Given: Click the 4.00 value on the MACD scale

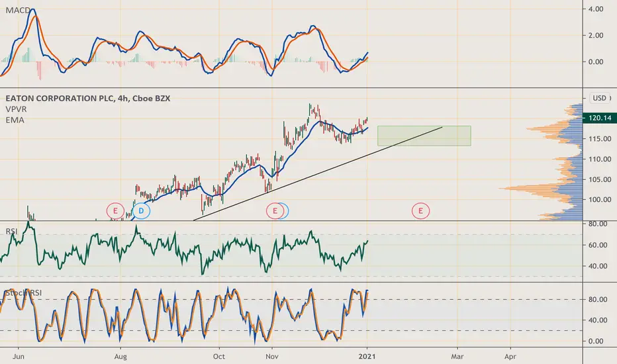Looking at the screenshot, I should coord(596,9).
